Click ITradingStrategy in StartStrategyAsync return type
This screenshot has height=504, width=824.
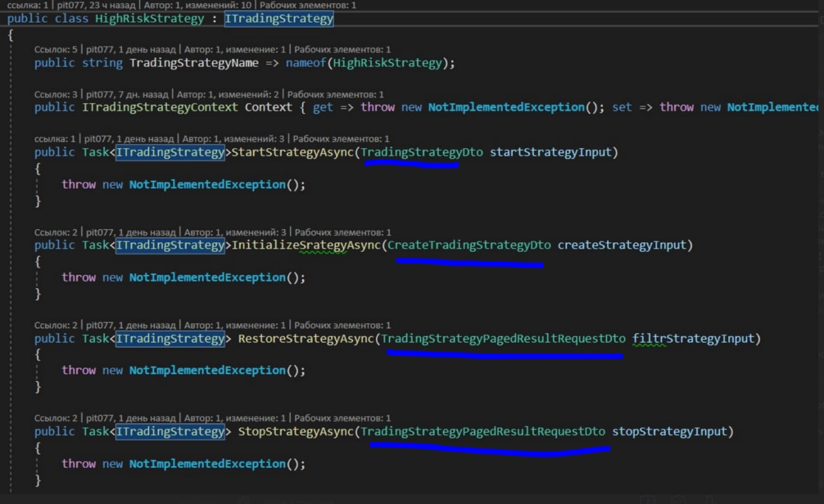pos(170,153)
